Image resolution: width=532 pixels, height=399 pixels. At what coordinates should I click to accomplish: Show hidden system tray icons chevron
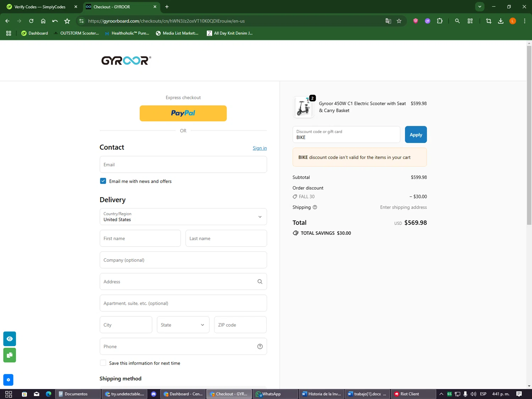click(x=441, y=394)
